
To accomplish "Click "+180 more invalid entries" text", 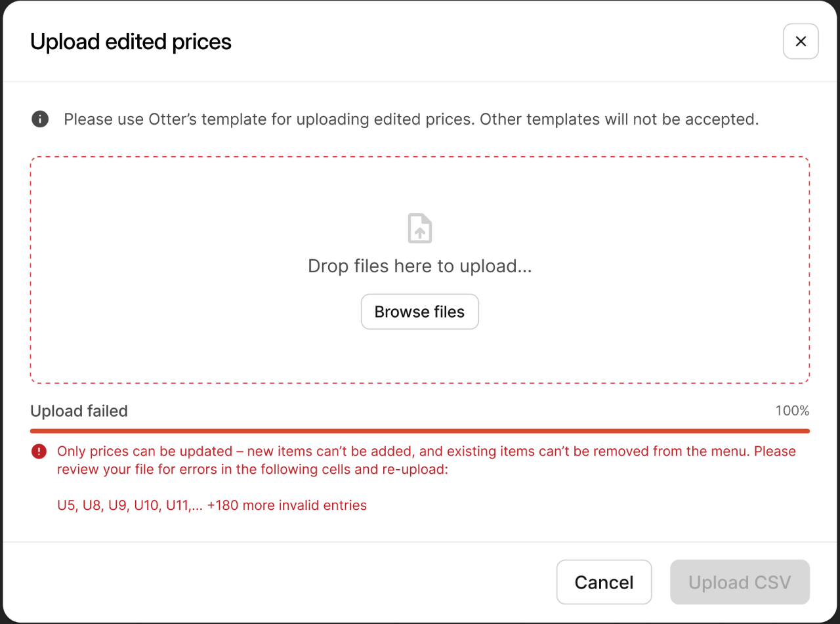I will point(287,505).
